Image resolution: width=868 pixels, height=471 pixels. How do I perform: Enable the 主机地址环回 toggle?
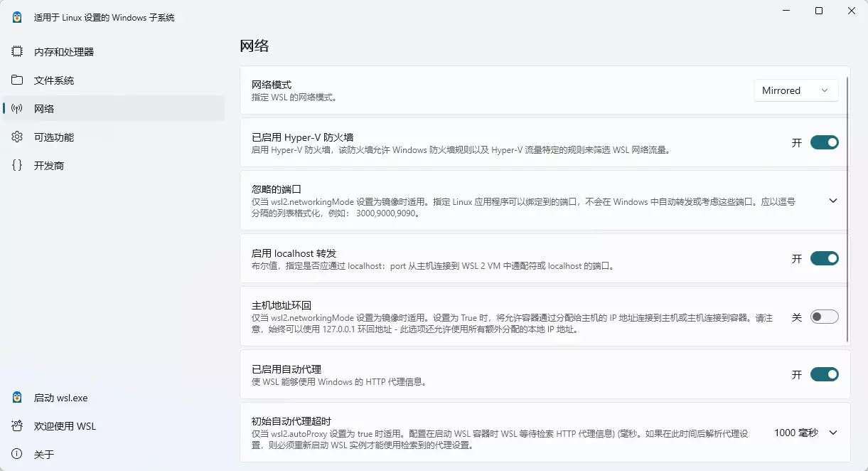825,317
